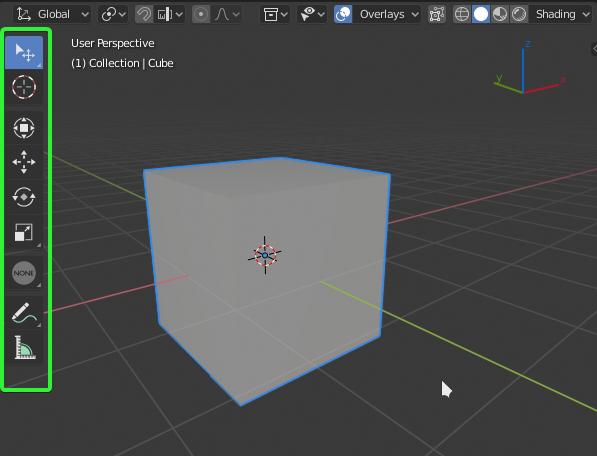Image resolution: width=597 pixels, height=456 pixels.
Task: Switch to wireframe shading mode
Action: [462, 14]
